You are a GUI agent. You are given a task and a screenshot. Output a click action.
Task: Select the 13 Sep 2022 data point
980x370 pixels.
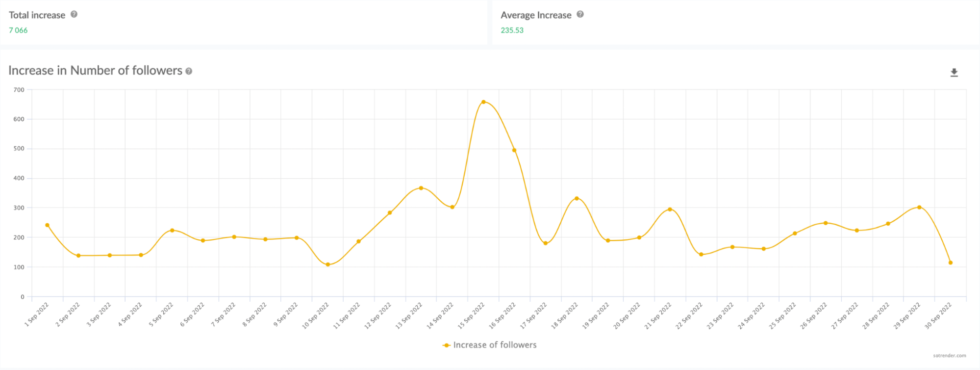421,188
